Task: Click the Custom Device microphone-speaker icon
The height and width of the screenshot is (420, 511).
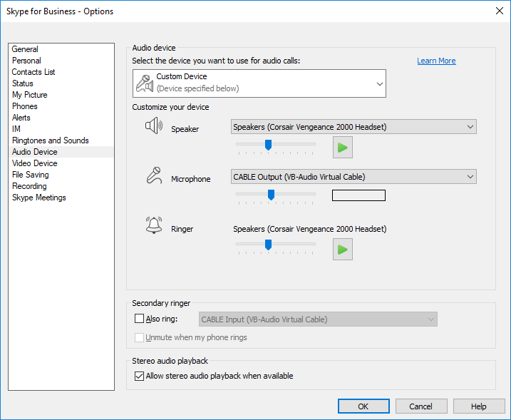Action: pos(145,83)
